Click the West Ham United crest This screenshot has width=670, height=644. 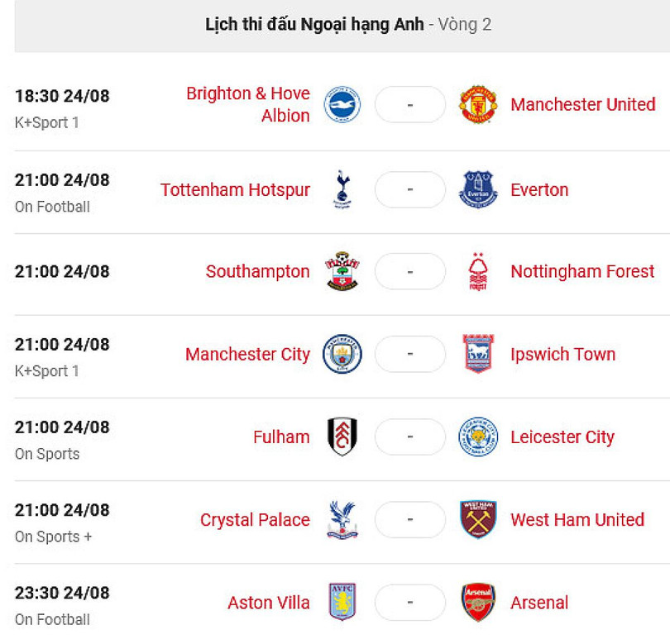[x=478, y=520]
